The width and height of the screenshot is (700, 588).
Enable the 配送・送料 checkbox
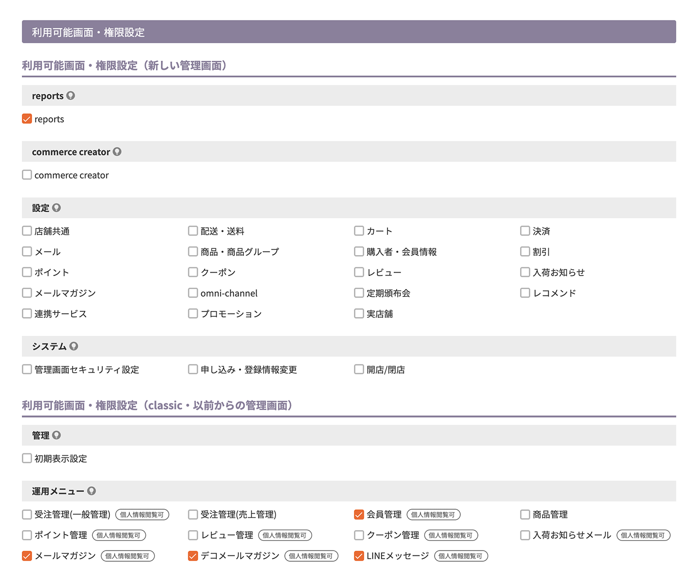(x=193, y=231)
